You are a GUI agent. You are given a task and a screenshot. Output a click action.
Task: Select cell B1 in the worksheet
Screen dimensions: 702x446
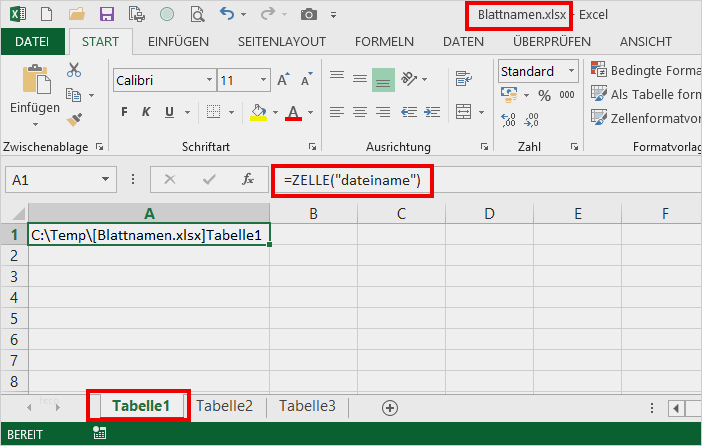(313, 235)
